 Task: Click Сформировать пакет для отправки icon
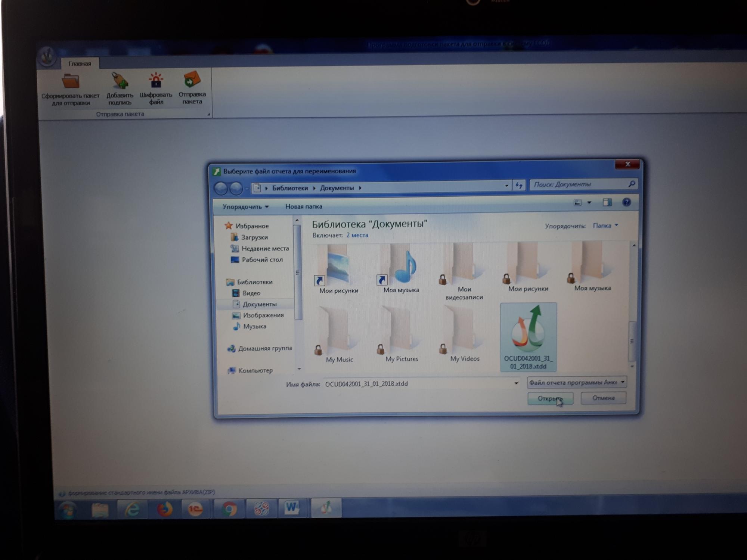pos(71,81)
